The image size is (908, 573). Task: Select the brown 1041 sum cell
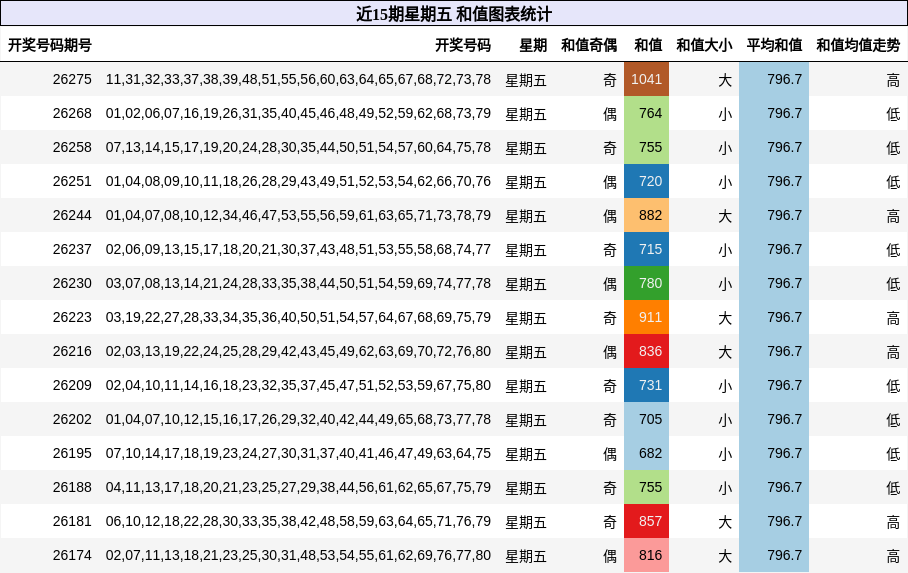646,79
